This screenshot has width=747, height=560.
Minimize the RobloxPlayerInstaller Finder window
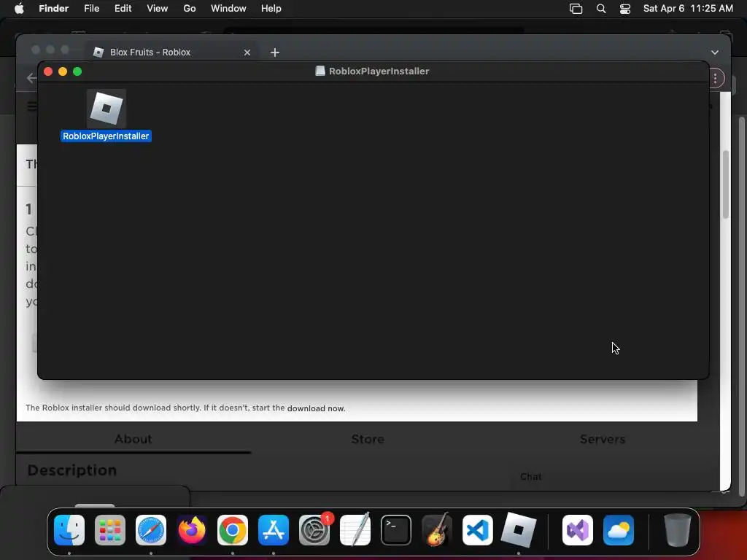(63, 71)
